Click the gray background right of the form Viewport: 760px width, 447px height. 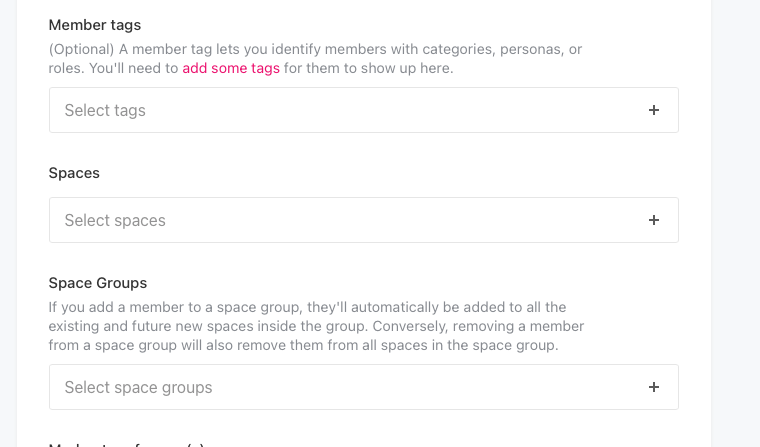pos(735,223)
